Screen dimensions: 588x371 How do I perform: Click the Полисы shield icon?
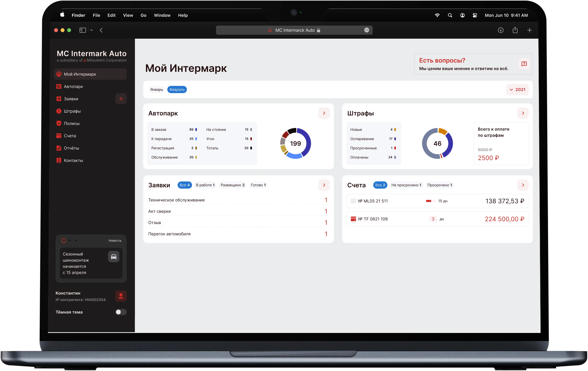[59, 123]
